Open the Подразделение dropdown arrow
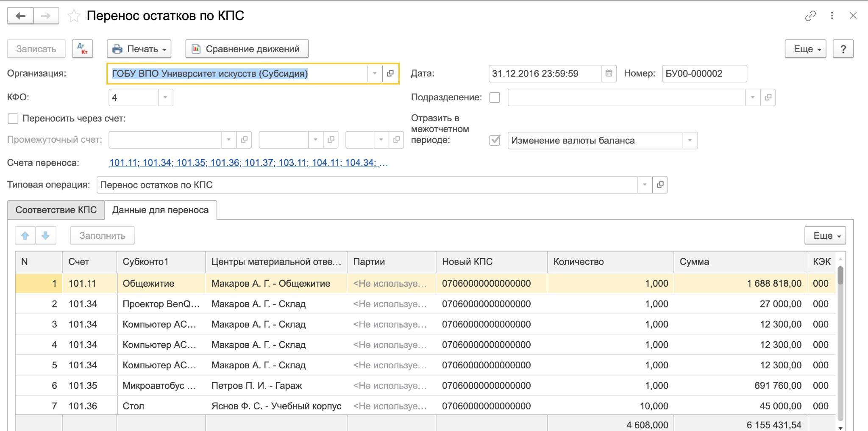 pos(753,97)
